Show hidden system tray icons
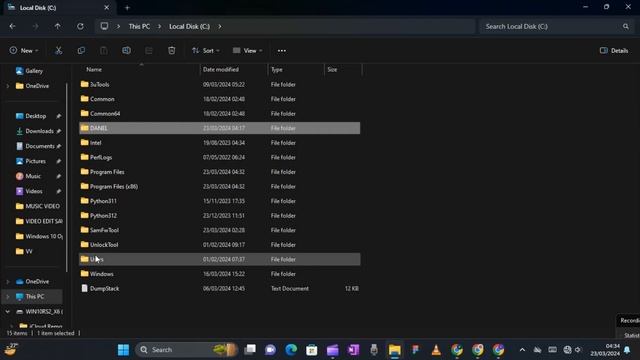Viewport: 640px width, 360px height. click(x=522, y=350)
